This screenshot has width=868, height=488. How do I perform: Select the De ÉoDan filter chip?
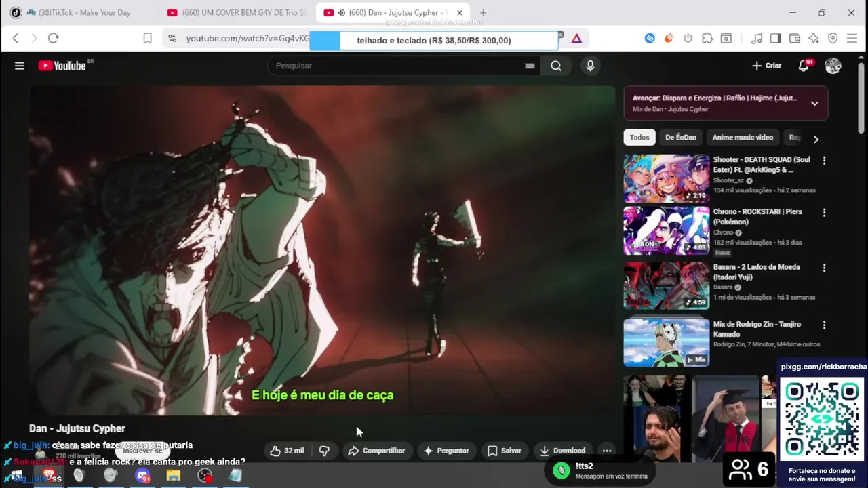click(680, 138)
